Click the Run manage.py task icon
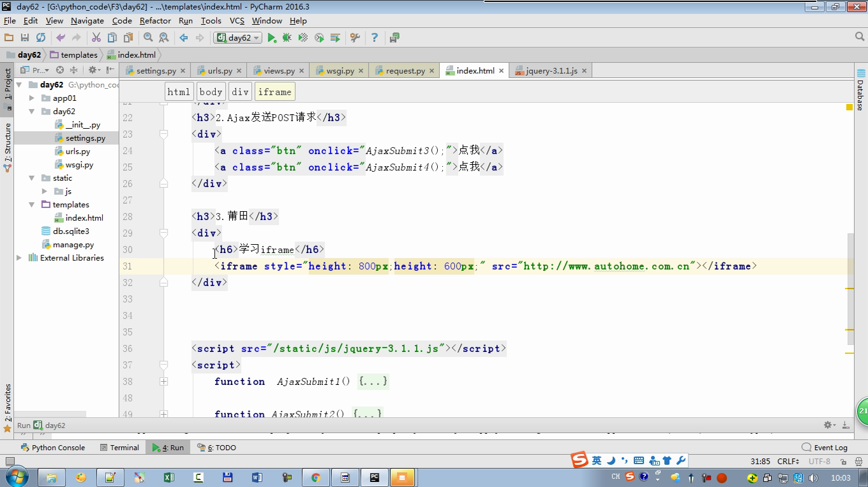The height and width of the screenshot is (487, 868). [x=335, y=38]
